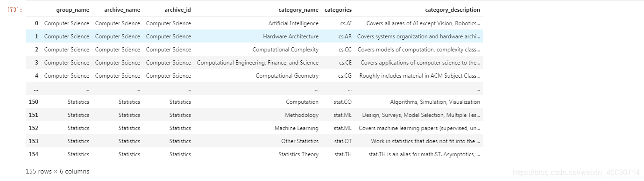This screenshot has height=181, width=644.
Task: Click the stat.CO category code
Action: 343,102
